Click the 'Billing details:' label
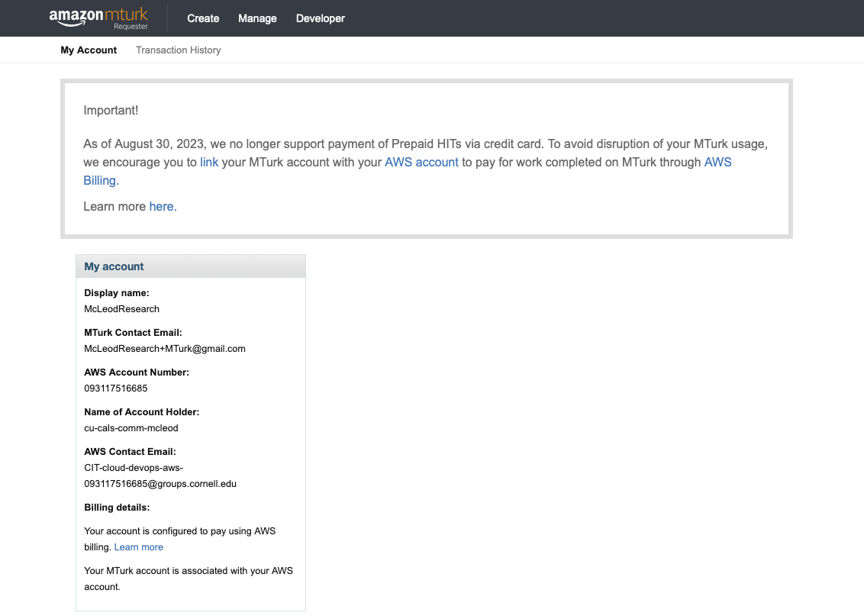 tap(117, 508)
